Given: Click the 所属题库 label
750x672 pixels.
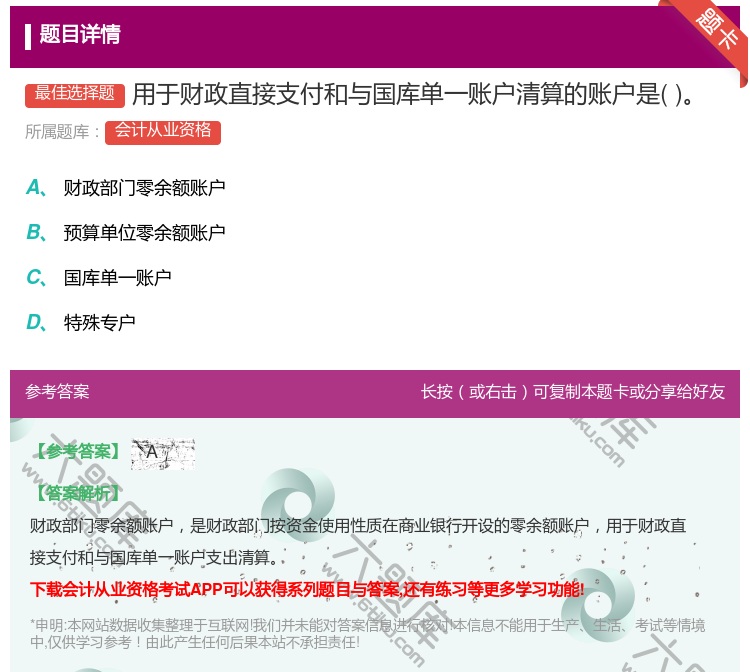Looking at the screenshot, I should coord(62,132).
